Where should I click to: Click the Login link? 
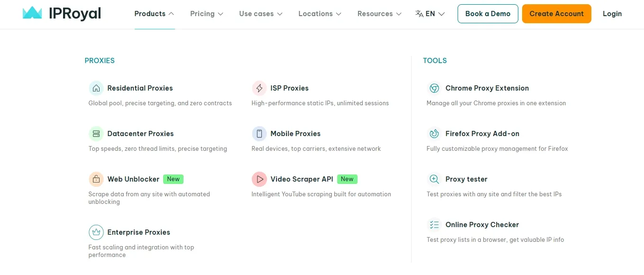pyautogui.click(x=612, y=14)
